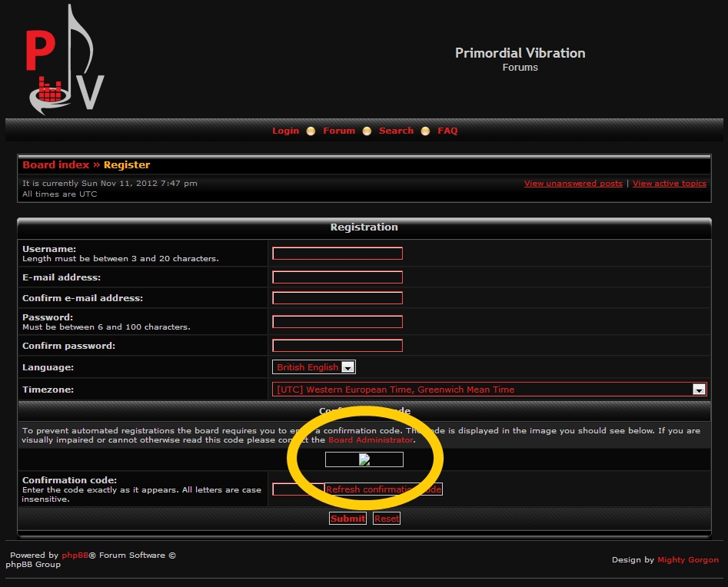Open the FAQ navigation link
The height and width of the screenshot is (587, 728).
[x=447, y=131]
